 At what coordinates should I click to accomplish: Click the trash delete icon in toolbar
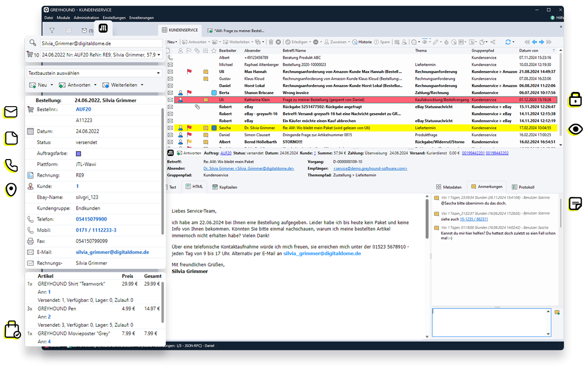pos(270,42)
